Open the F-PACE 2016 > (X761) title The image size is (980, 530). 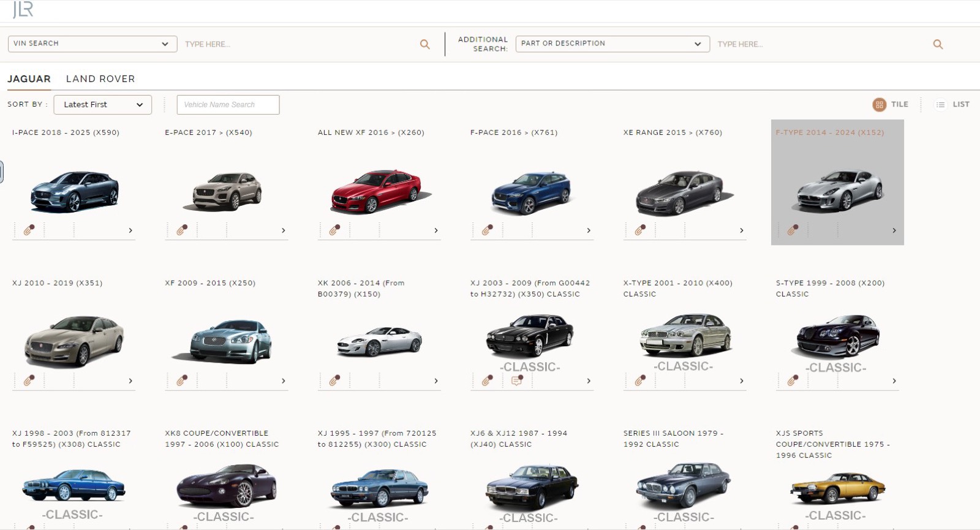point(514,132)
